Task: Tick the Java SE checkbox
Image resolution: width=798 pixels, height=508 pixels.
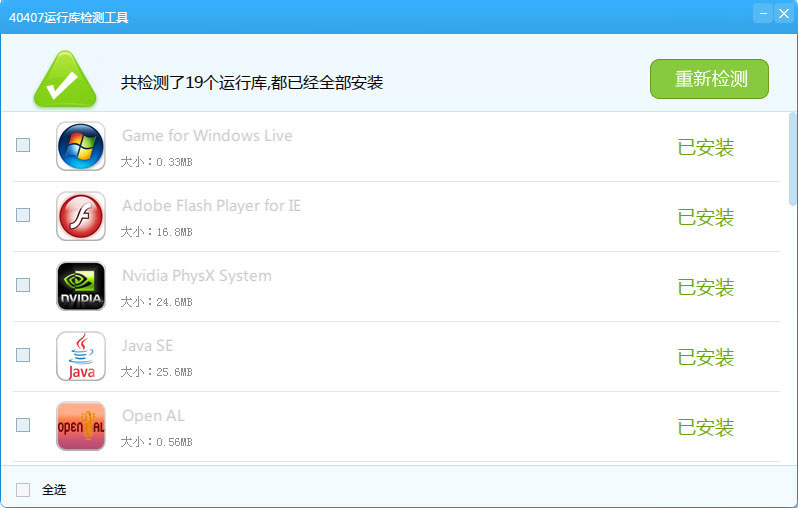Action: pyautogui.click(x=23, y=355)
